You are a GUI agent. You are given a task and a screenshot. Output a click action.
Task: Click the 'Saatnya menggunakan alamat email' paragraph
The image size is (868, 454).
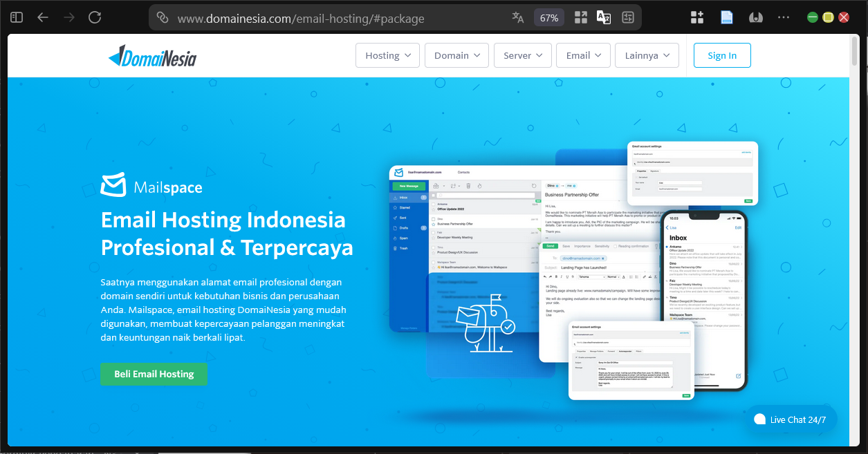[x=223, y=310]
